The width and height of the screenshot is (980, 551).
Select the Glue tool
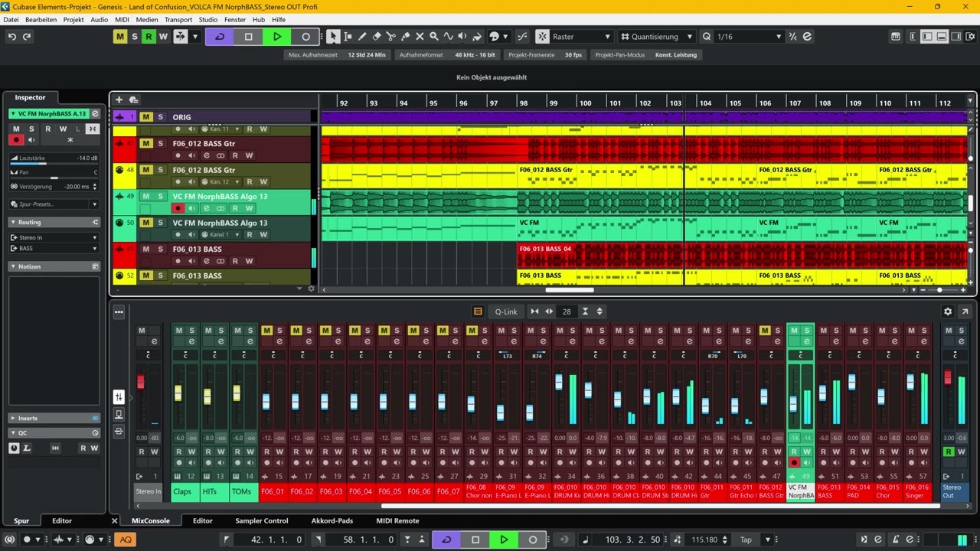405,36
